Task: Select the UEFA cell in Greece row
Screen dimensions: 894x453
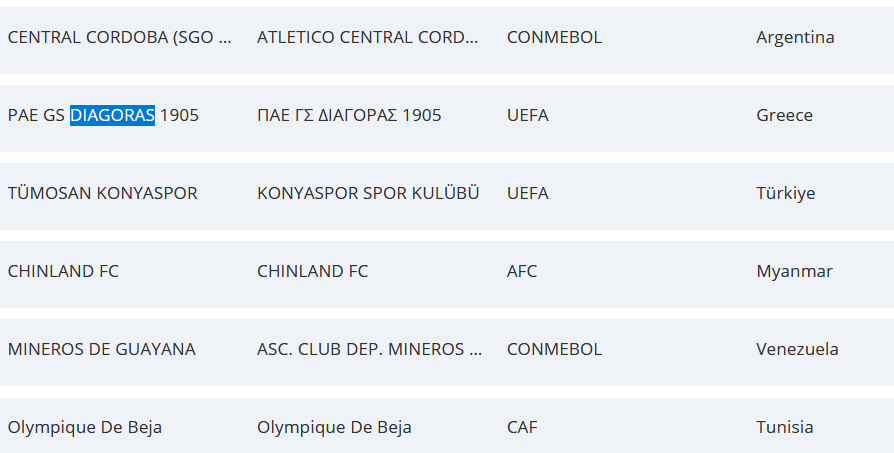Action: 527,115
